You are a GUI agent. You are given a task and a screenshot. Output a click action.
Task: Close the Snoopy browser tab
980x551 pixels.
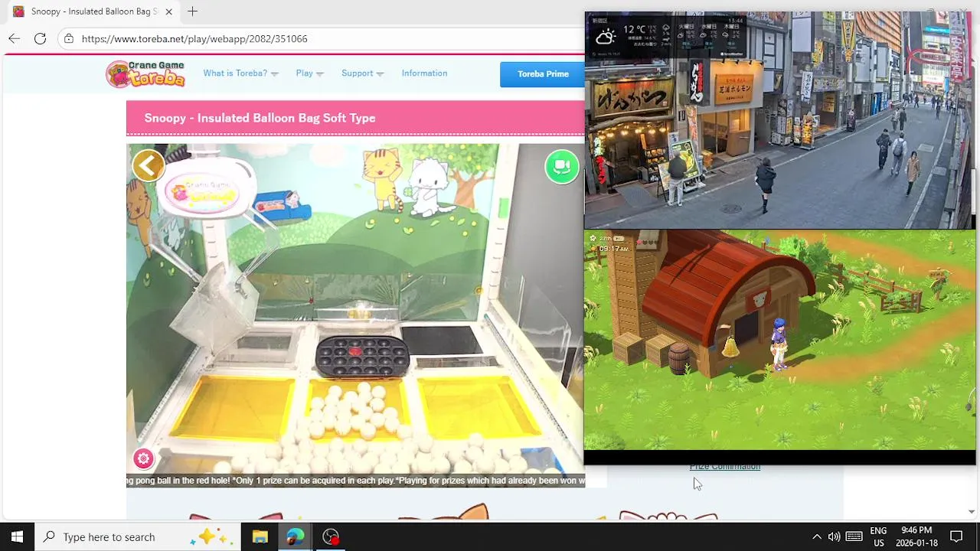168,11
